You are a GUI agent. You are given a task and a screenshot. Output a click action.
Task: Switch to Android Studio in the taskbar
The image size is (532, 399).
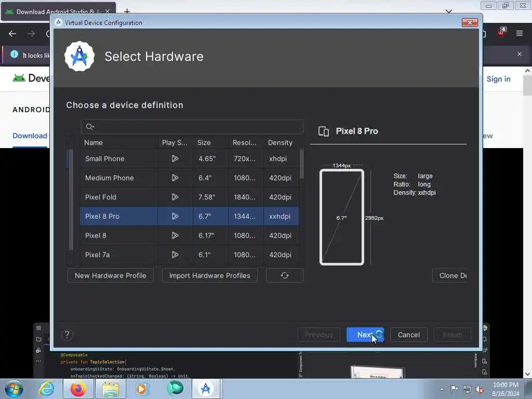pos(206,389)
